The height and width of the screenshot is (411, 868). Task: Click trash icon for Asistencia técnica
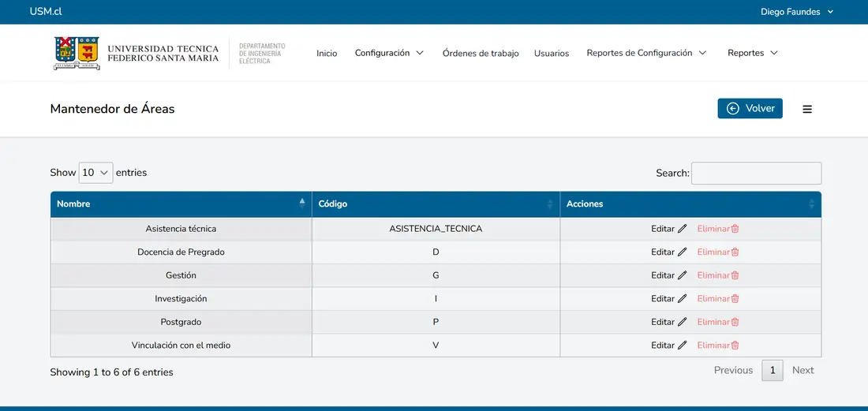click(x=735, y=229)
